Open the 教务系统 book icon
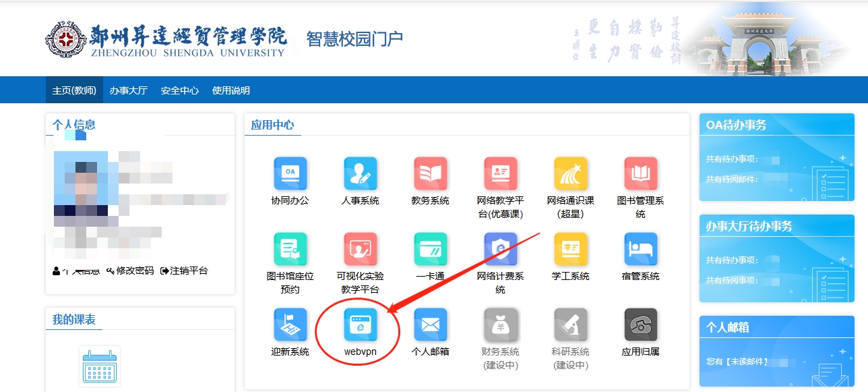The image size is (868, 392). 430,174
